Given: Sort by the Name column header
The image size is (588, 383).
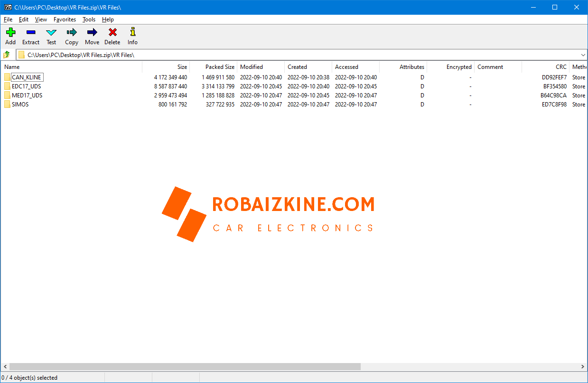Looking at the screenshot, I should (x=71, y=67).
